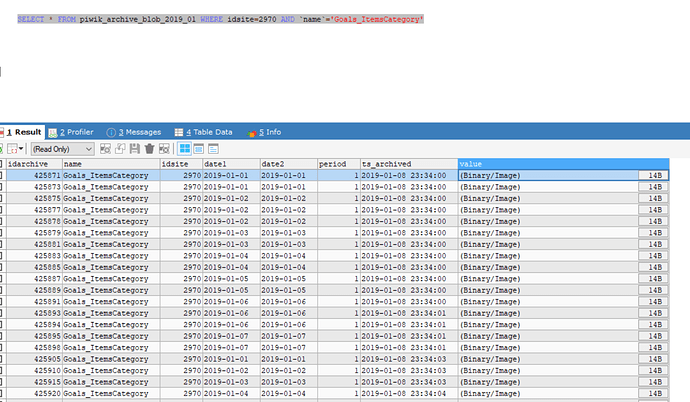
Task: Click the delete selected rows trash icon
Action: [x=150, y=149]
